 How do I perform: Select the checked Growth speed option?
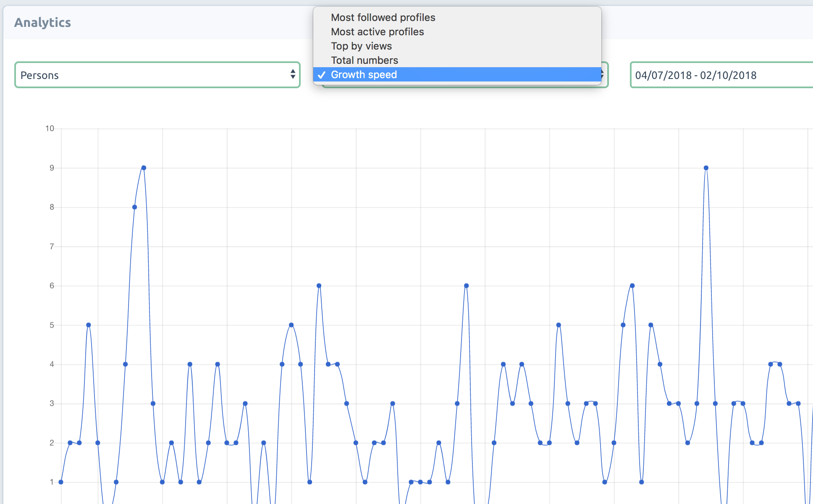pyautogui.click(x=364, y=75)
